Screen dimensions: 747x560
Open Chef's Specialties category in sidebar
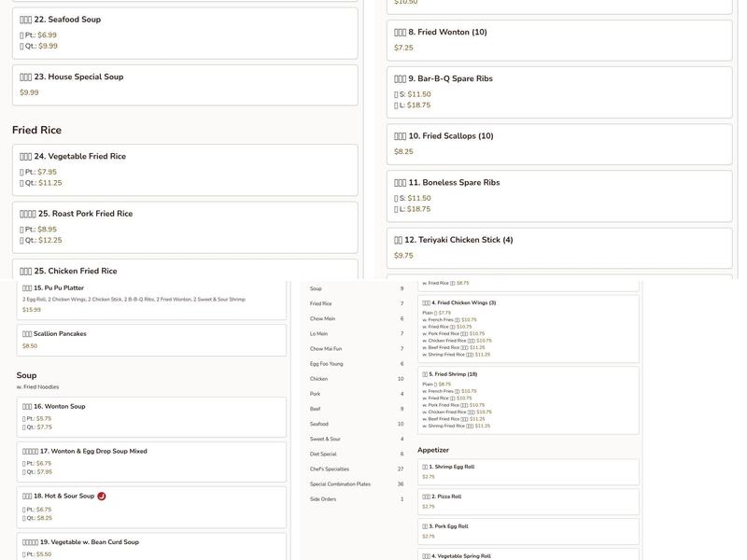coord(330,469)
